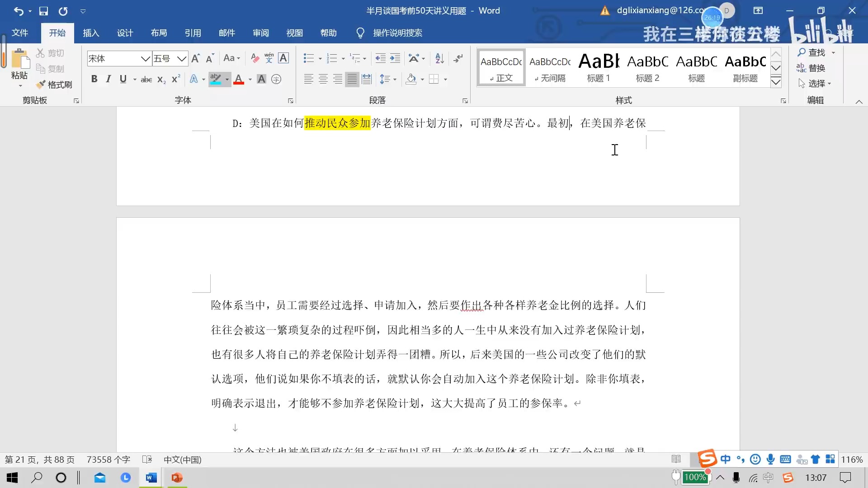
Task: Switch to the 插入 Insert tab
Action: click(x=91, y=33)
